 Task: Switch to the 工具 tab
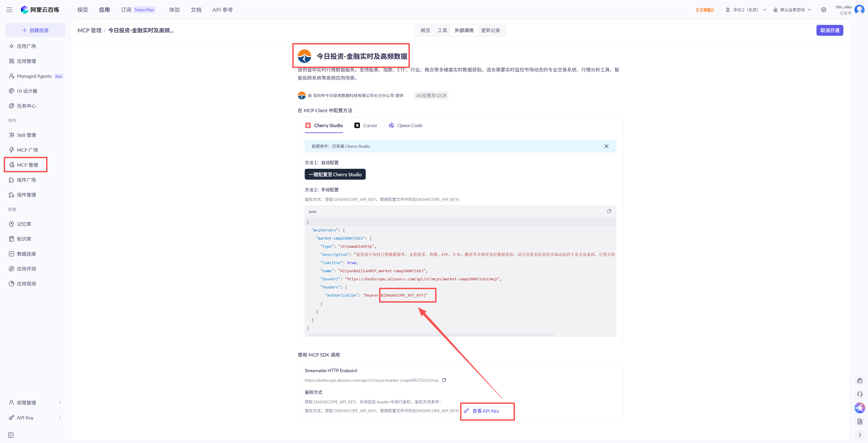pyautogui.click(x=442, y=30)
